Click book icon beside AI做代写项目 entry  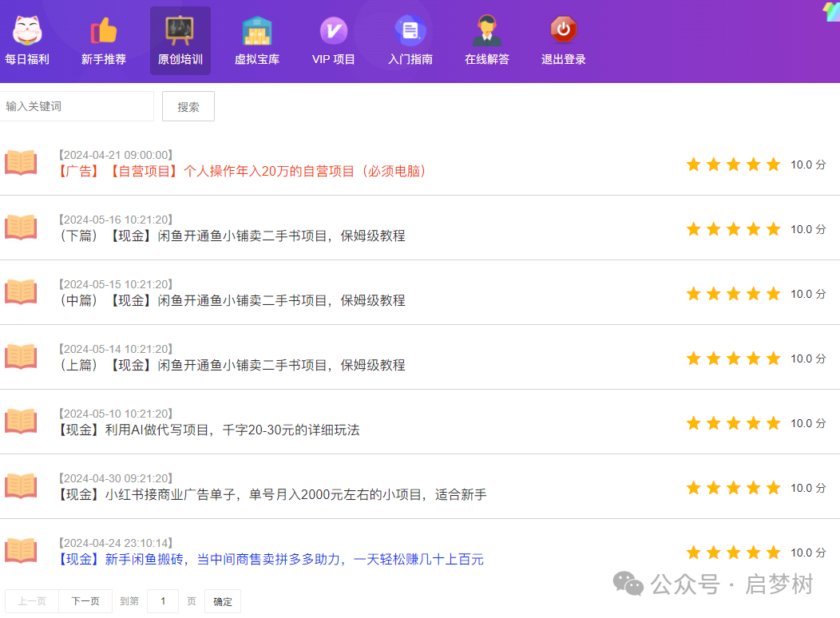pos(21,422)
